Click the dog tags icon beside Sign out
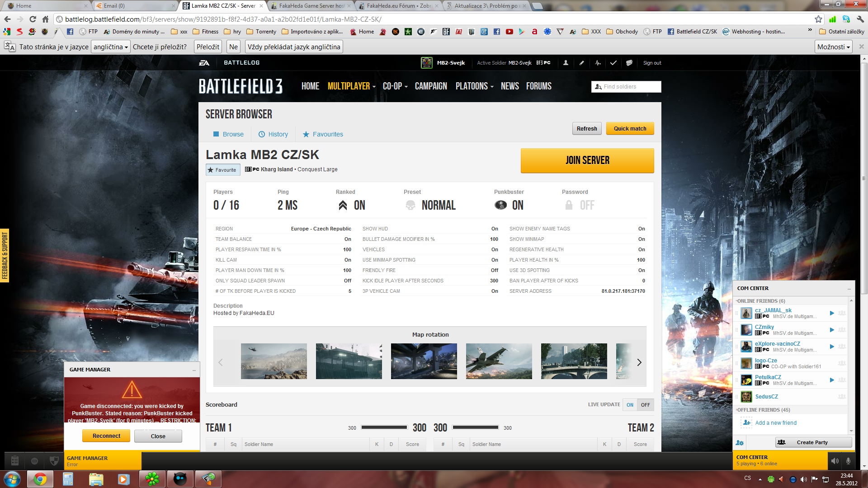Viewport: 868px width, 488px height. (x=629, y=63)
